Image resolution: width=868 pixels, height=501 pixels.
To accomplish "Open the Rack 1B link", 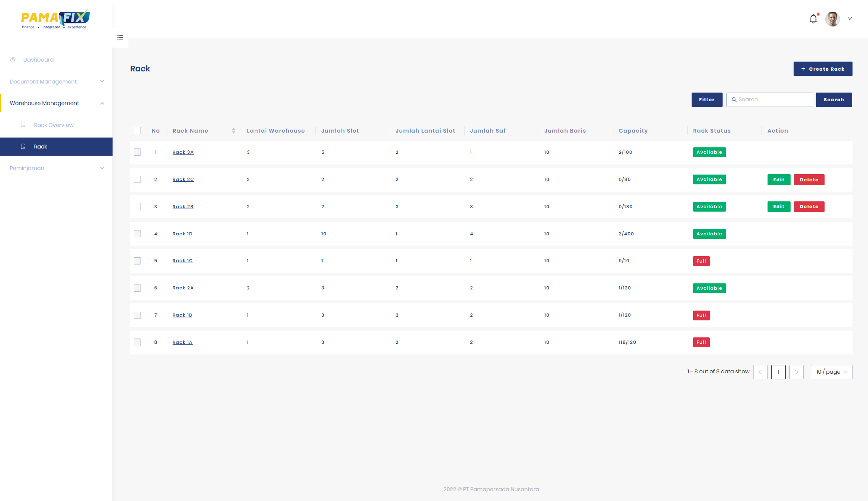I will pyautogui.click(x=182, y=315).
